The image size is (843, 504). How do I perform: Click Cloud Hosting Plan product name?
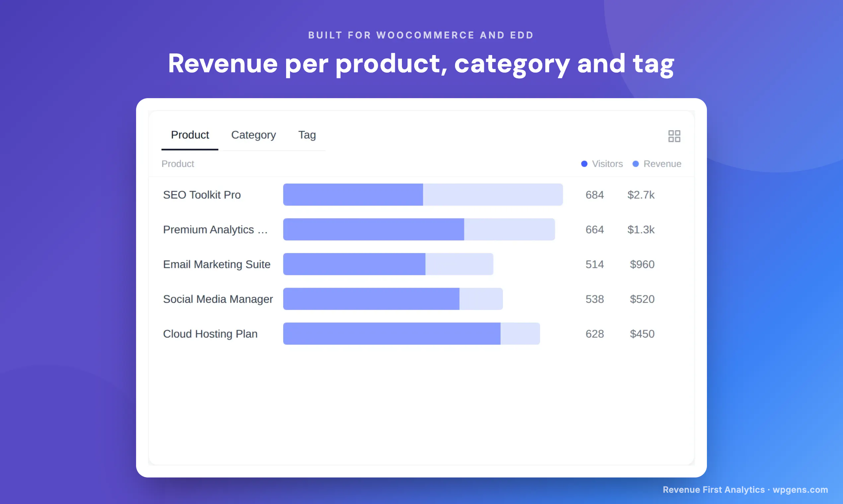pyautogui.click(x=210, y=334)
